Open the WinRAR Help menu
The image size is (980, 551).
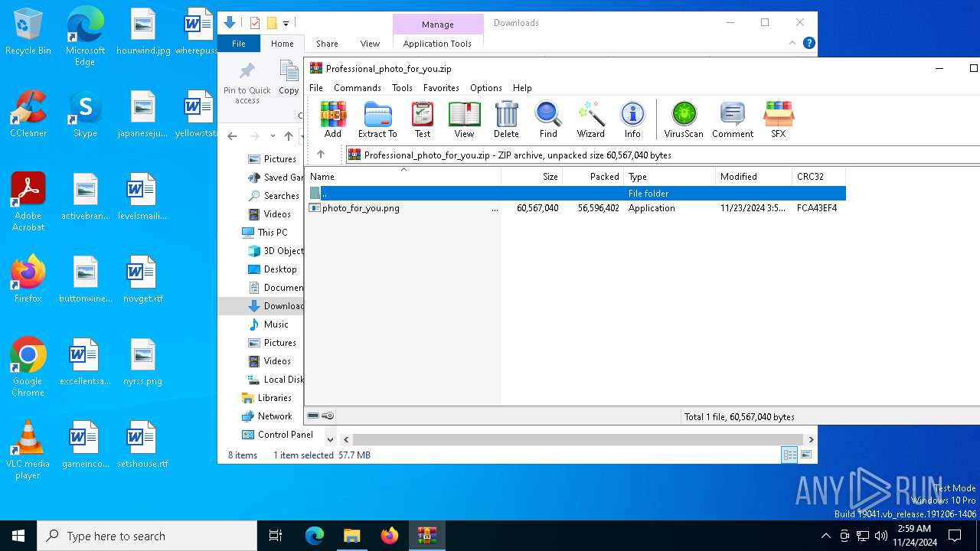point(522,88)
